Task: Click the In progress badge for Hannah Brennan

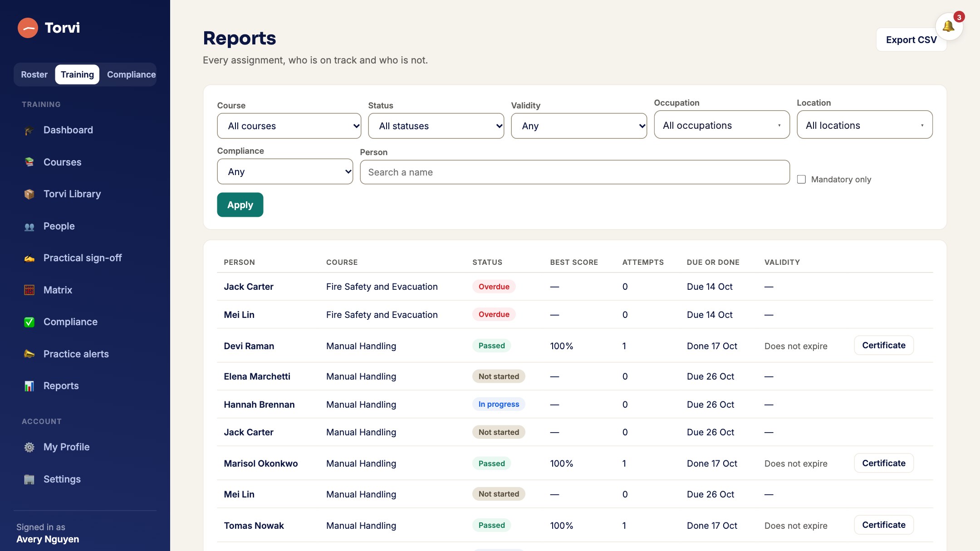Action: pos(499,404)
